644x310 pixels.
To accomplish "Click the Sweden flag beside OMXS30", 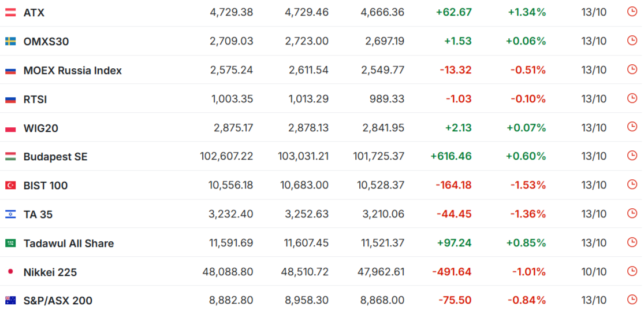I will [10, 41].
